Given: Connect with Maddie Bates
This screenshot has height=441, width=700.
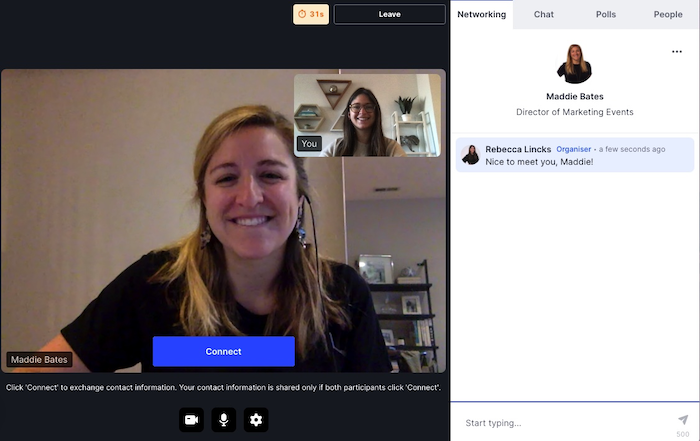Looking at the screenshot, I should (224, 351).
